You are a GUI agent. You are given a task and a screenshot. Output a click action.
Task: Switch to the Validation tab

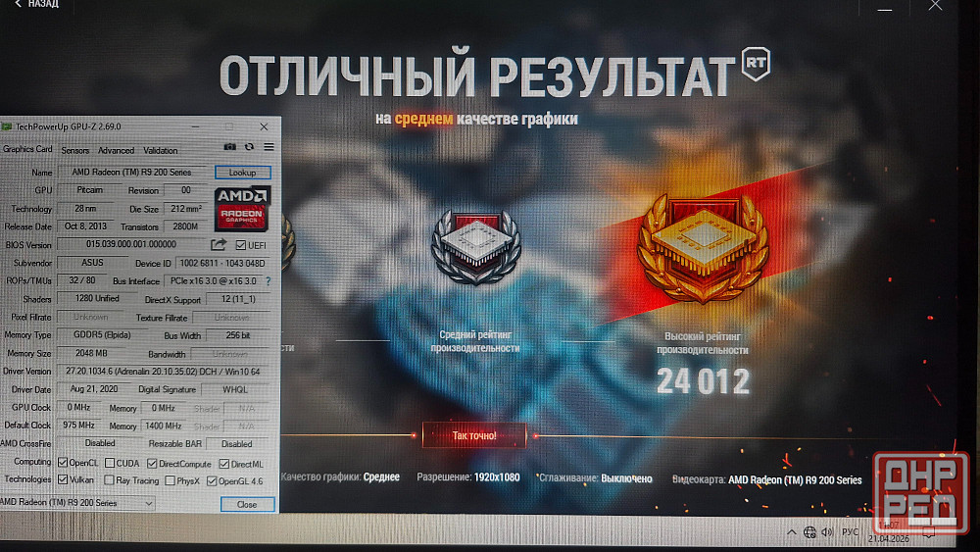160,151
